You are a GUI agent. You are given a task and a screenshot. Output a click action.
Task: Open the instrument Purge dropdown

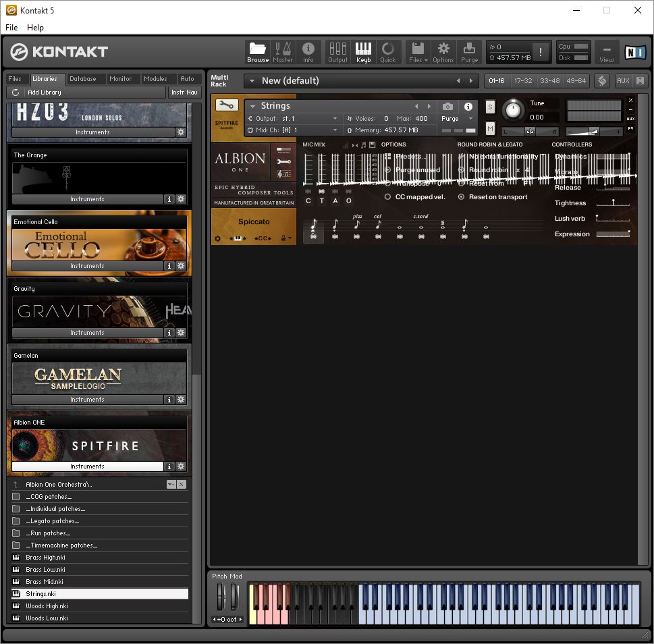pyautogui.click(x=470, y=118)
